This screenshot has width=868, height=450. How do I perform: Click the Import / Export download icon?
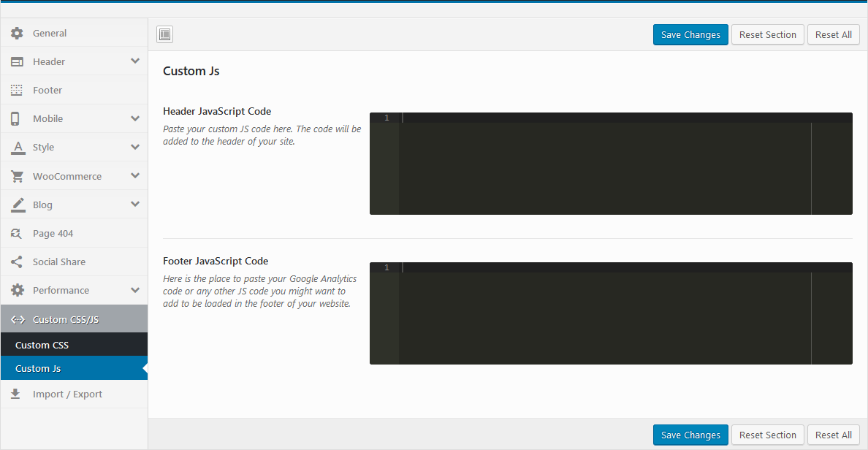[15, 394]
